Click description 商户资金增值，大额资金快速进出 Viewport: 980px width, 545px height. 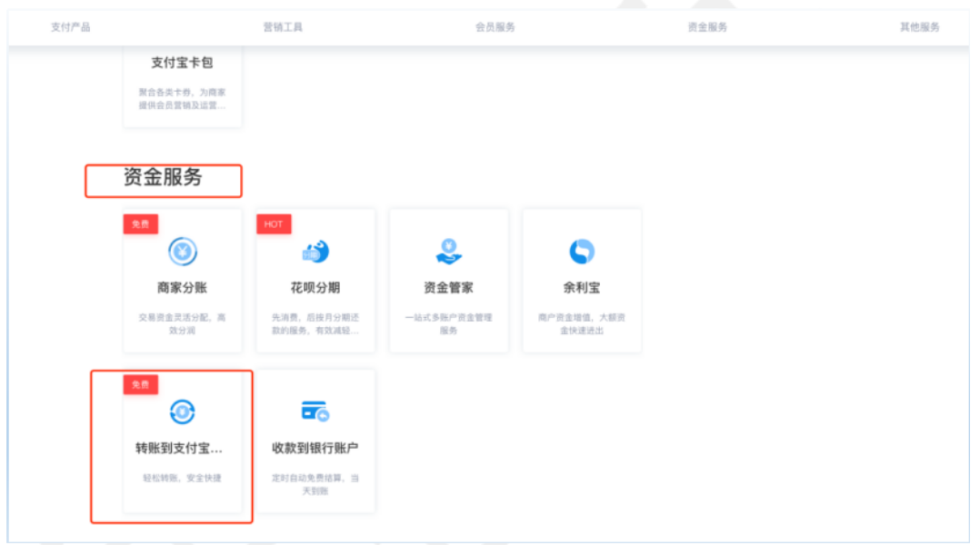581,324
